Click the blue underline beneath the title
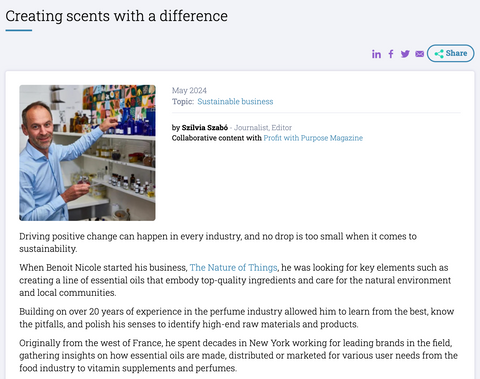This screenshot has width=480, height=379. point(19,30)
